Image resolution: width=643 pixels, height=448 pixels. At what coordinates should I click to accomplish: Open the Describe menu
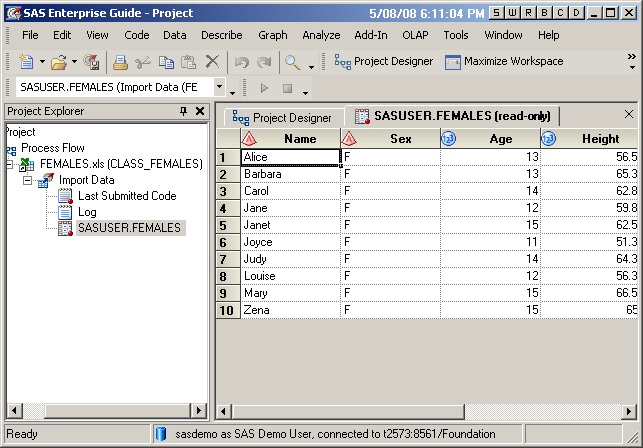pyautogui.click(x=221, y=35)
